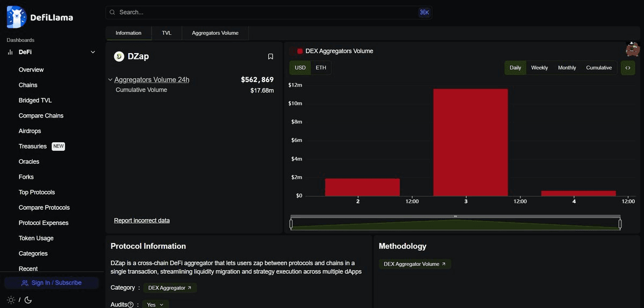Click the chart bar for day 4
The height and width of the screenshot is (308, 644).
pyautogui.click(x=579, y=193)
